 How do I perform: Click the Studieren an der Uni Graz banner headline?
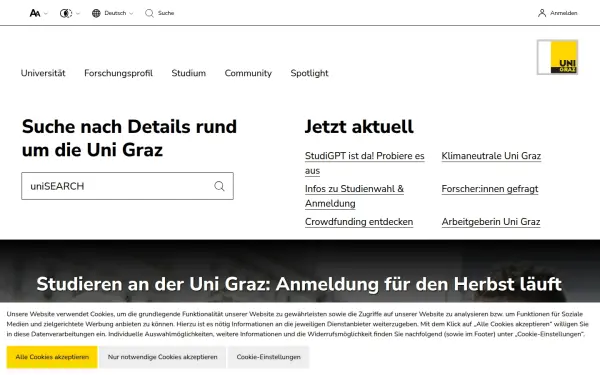point(299,284)
